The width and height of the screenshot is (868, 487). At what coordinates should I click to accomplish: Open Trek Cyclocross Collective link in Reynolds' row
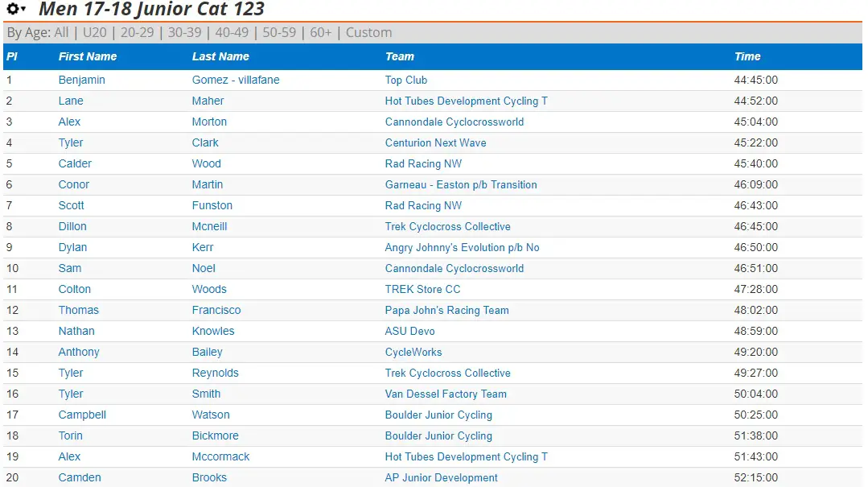click(448, 374)
